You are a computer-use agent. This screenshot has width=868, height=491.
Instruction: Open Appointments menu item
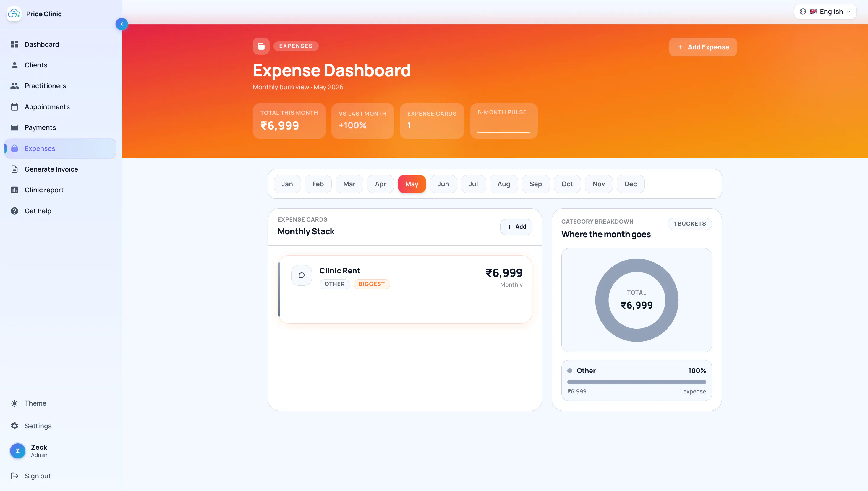coord(61,107)
